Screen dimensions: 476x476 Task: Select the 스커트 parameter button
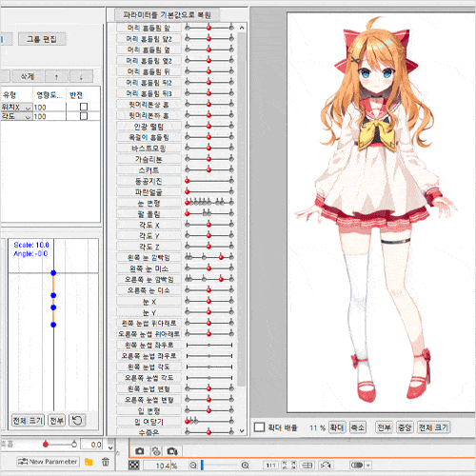tap(149, 170)
